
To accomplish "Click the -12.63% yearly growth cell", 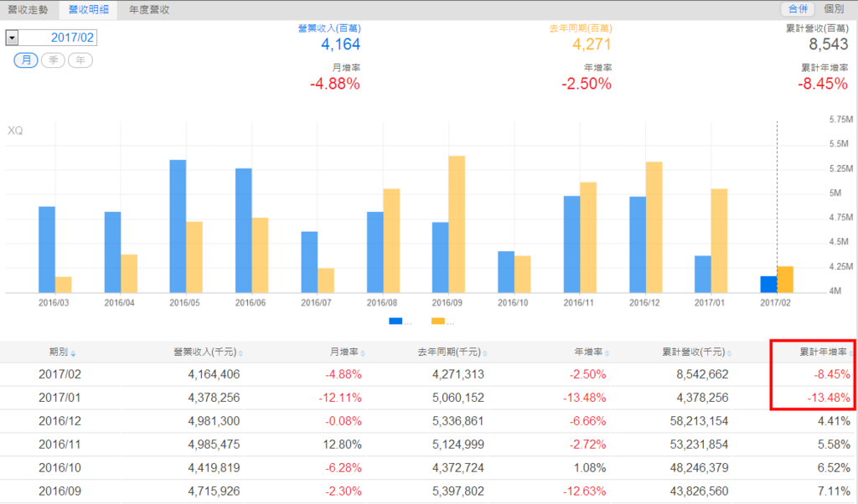I will coord(584,491).
